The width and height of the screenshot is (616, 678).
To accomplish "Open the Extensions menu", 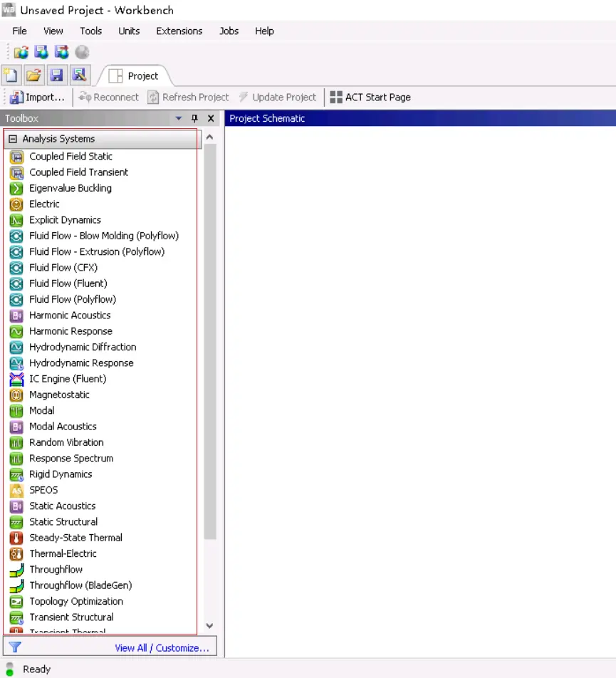I will tap(179, 31).
